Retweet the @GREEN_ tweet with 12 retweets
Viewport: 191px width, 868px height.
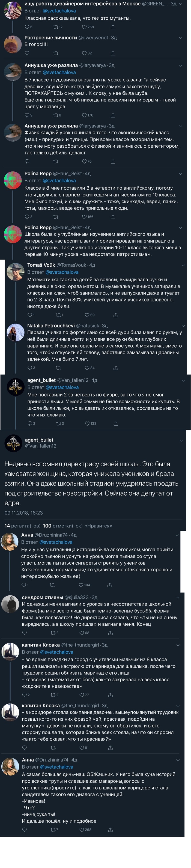[x=56, y=27]
